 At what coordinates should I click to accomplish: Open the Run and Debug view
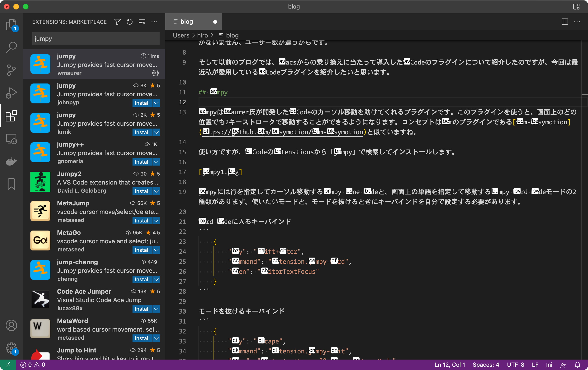11,93
